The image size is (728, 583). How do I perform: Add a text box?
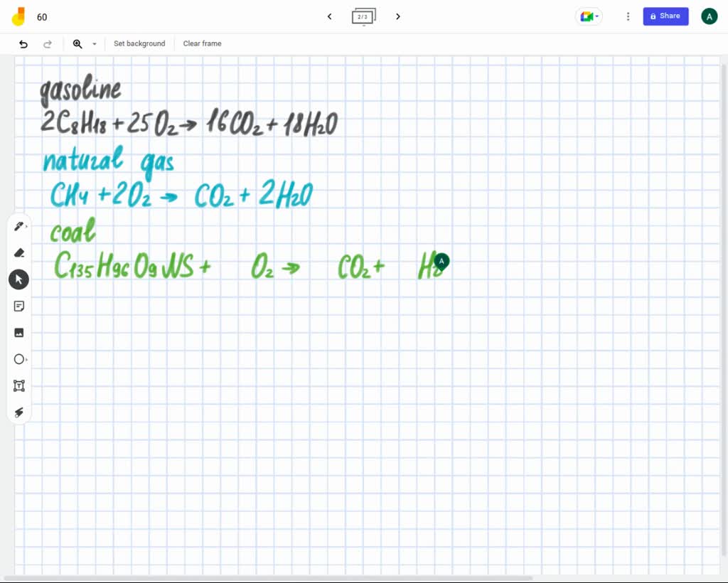19,385
